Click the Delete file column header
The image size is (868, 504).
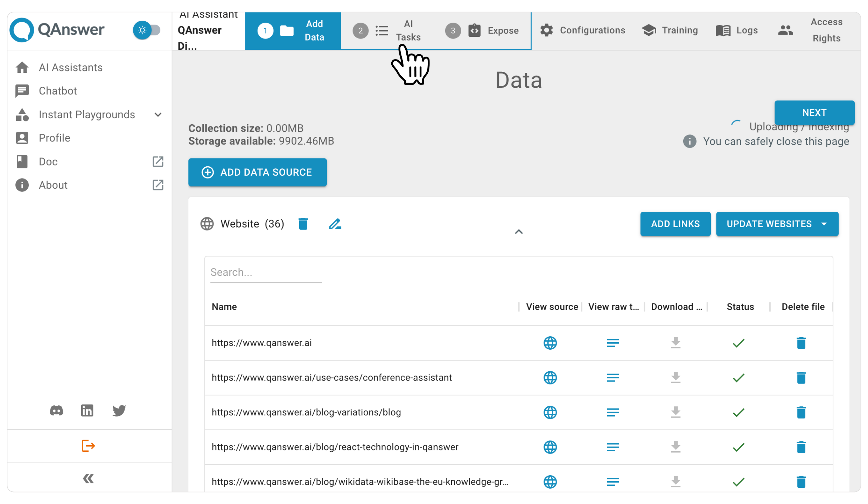pos(803,307)
